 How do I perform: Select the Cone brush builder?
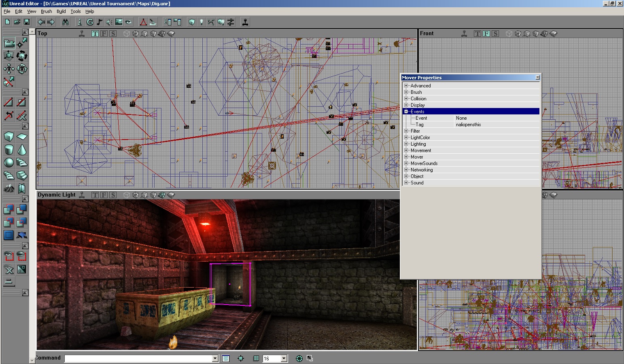pyautogui.click(x=22, y=150)
